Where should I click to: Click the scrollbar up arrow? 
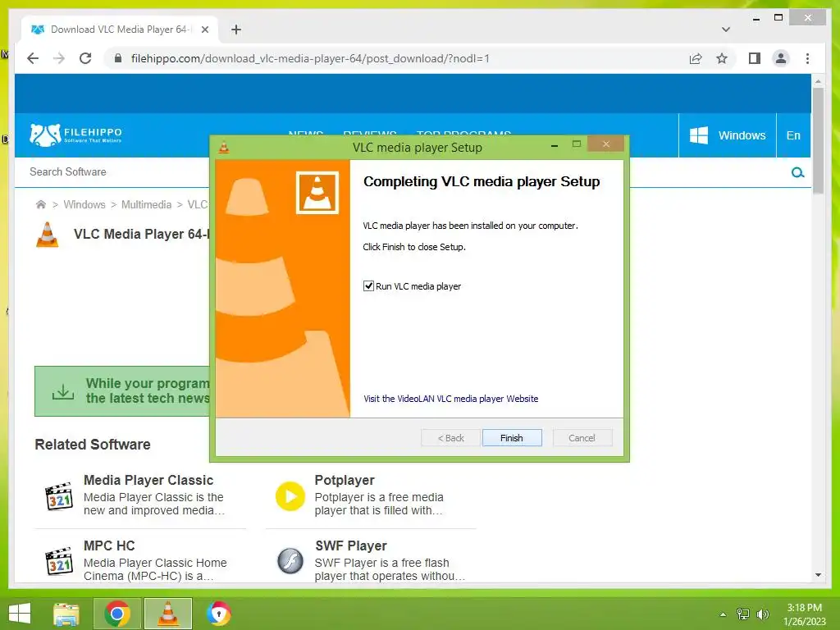coord(818,81)
